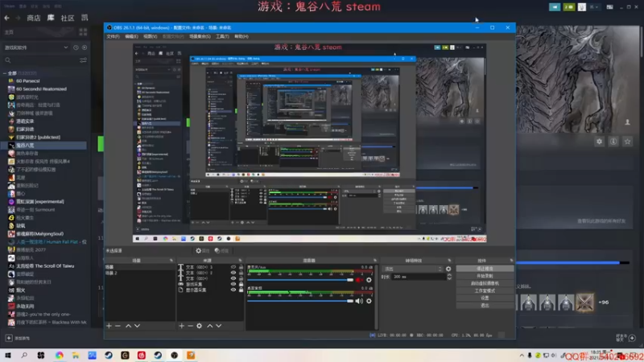Screen dimensions: 644x362
Task: Move the scene down in the Scenes panel
Action: coord(137,326)
